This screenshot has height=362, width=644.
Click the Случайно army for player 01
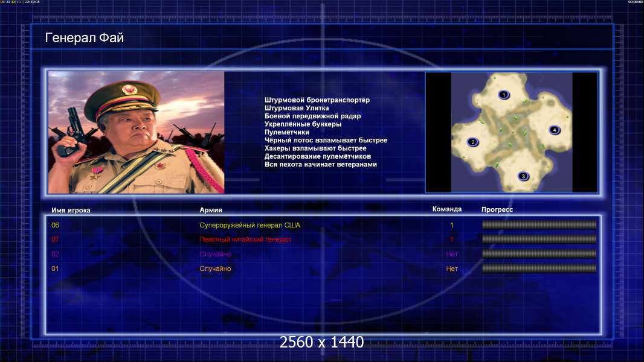pos(215,268)
